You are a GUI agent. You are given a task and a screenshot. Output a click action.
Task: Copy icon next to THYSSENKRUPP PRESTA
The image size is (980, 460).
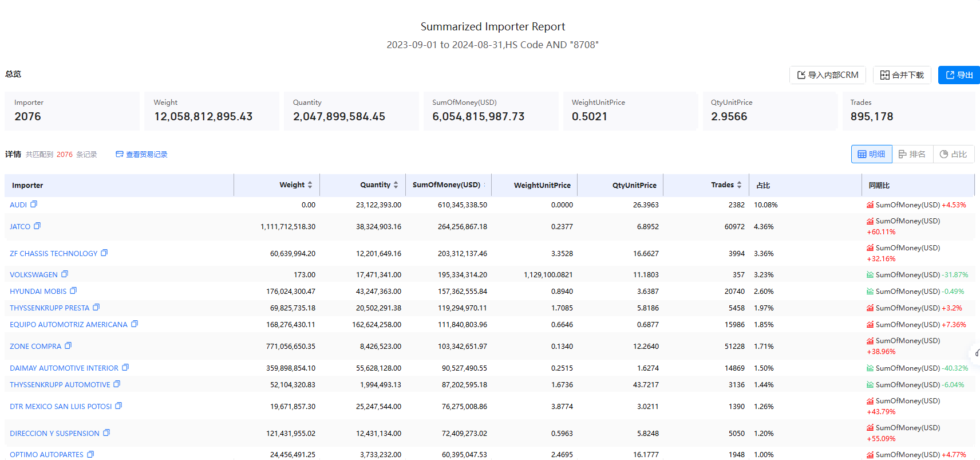[x=96, y=307]
